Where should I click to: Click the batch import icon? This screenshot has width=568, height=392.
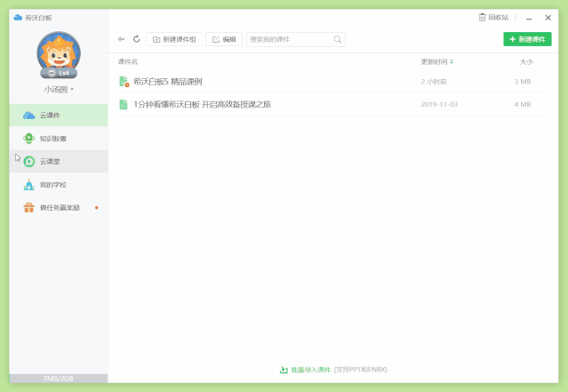coord(284,370)
